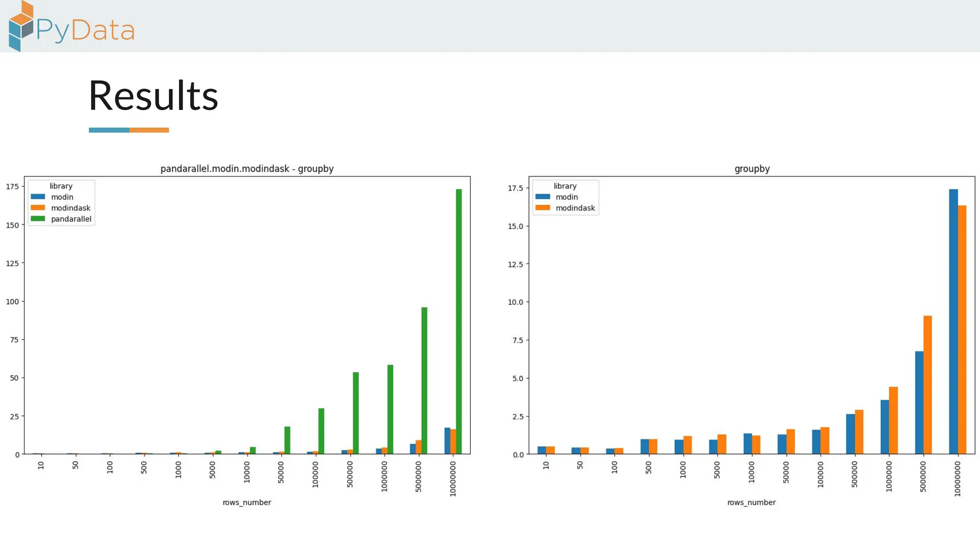Click the tallest blue modin bar in the right chart

953,320
